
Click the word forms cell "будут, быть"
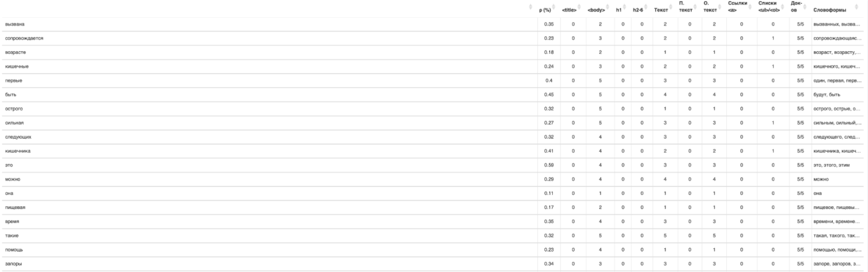click(827, 94)
